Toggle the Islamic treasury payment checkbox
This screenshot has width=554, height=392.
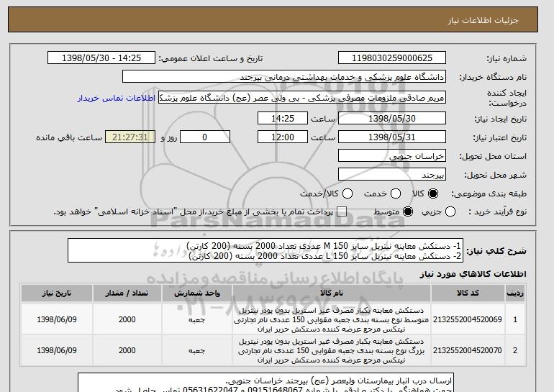click(x=342, y=212)
